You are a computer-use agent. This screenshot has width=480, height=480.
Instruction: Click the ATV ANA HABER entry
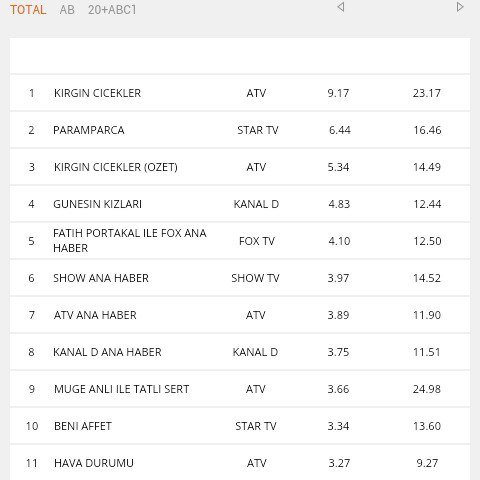240,315
